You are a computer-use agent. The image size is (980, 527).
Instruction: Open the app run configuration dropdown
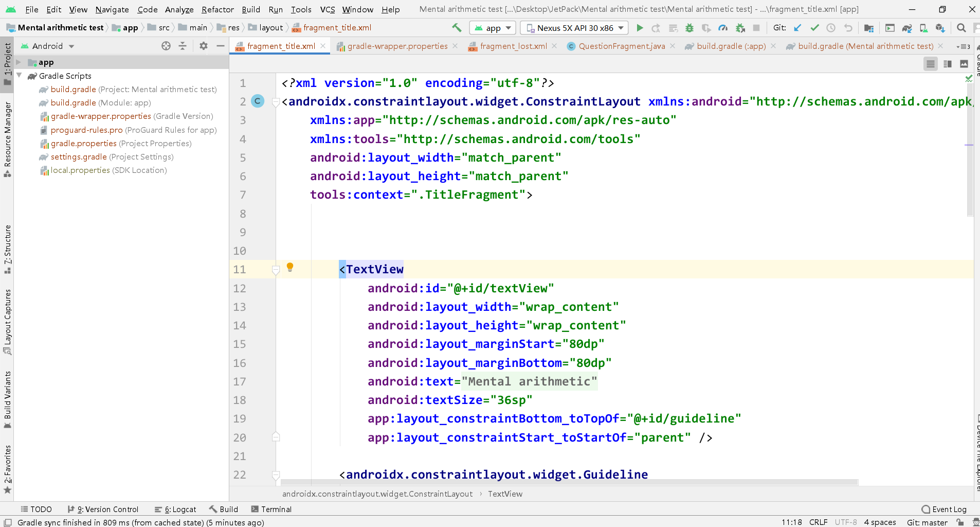click(493, 28)
